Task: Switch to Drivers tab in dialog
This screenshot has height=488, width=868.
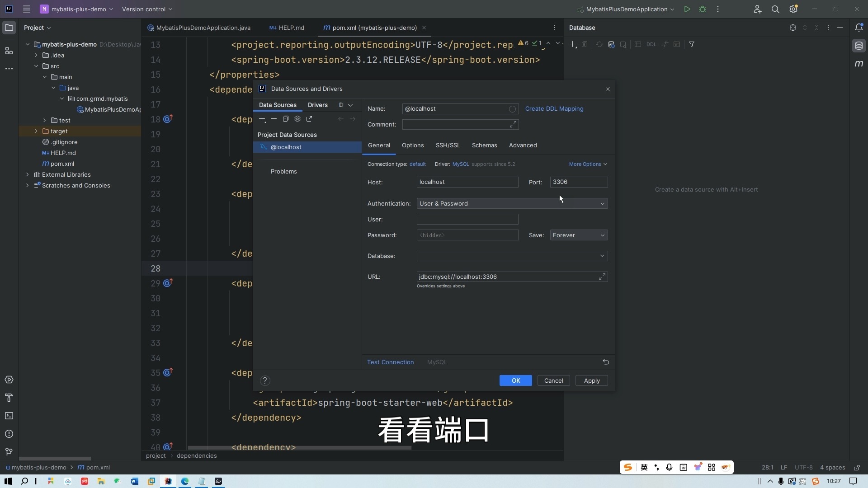Action: point(318,105)
